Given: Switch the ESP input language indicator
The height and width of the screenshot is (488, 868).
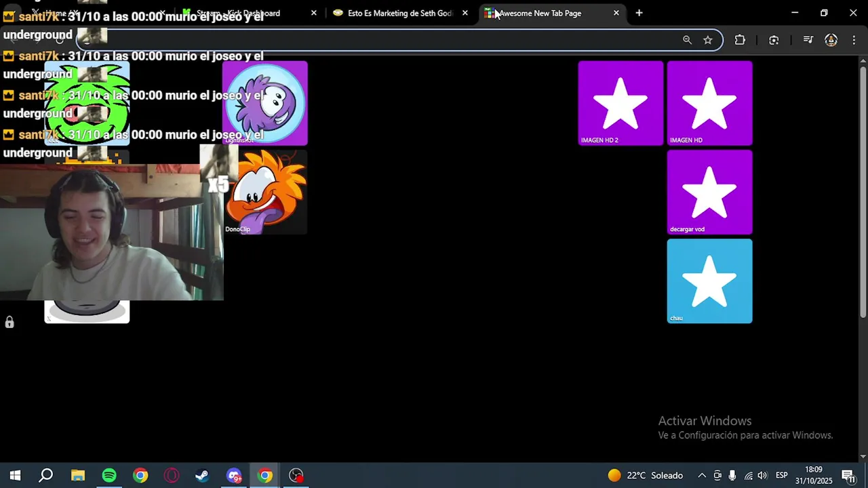Looking at the screenshot, I should (781, 475).
